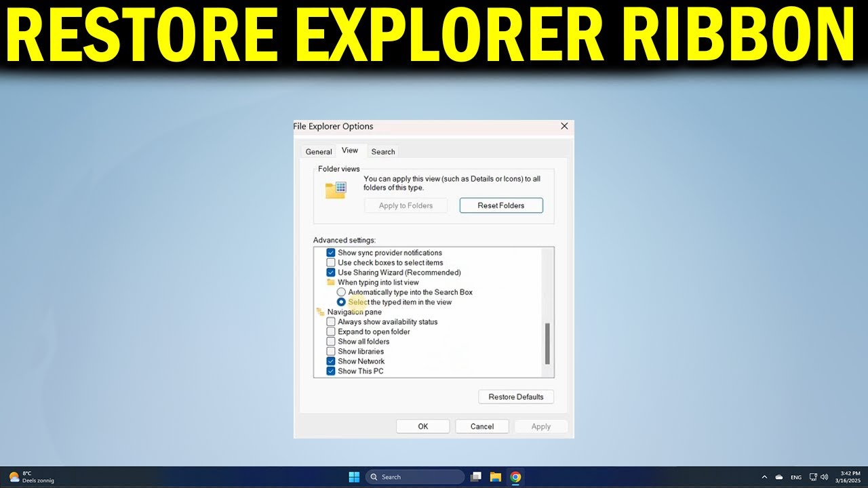Click the taskbar Search box
Viewport: 868px width, 488px height.
[x=415, y=477]
